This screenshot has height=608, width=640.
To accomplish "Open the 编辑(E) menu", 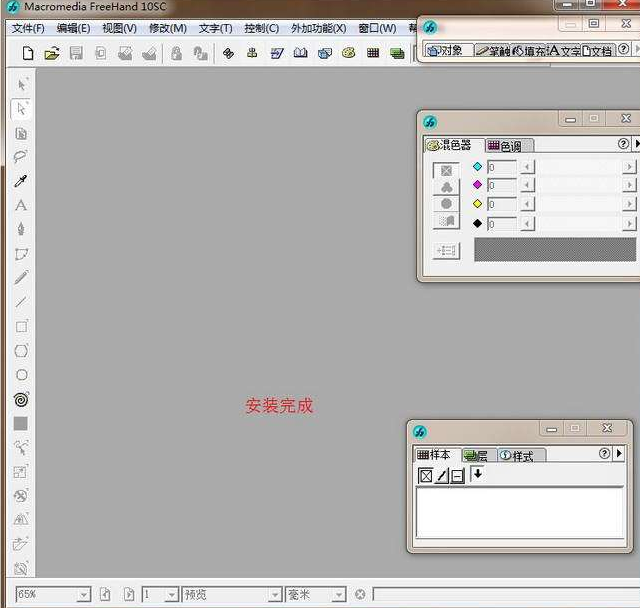I will pyautogui.click(x=73, y=28).
